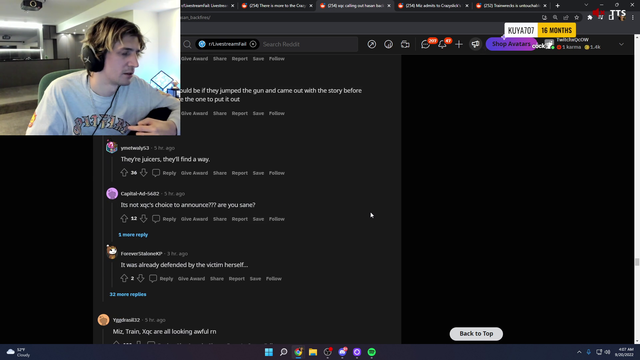The image size is (640, 360).
Task: Click the Shop Avatars button
Action: (x=511, y=44)
